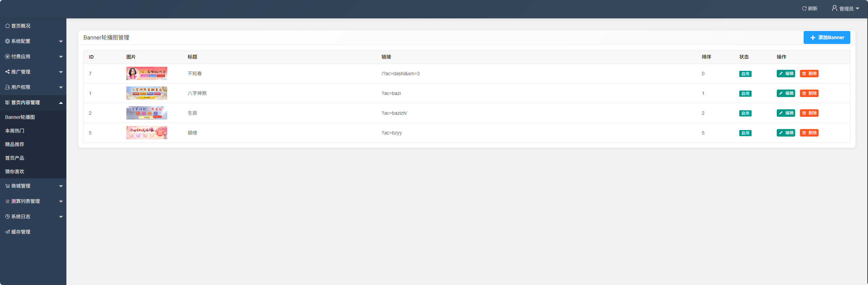Click the paper plane icon for 缓存管理

7,232
